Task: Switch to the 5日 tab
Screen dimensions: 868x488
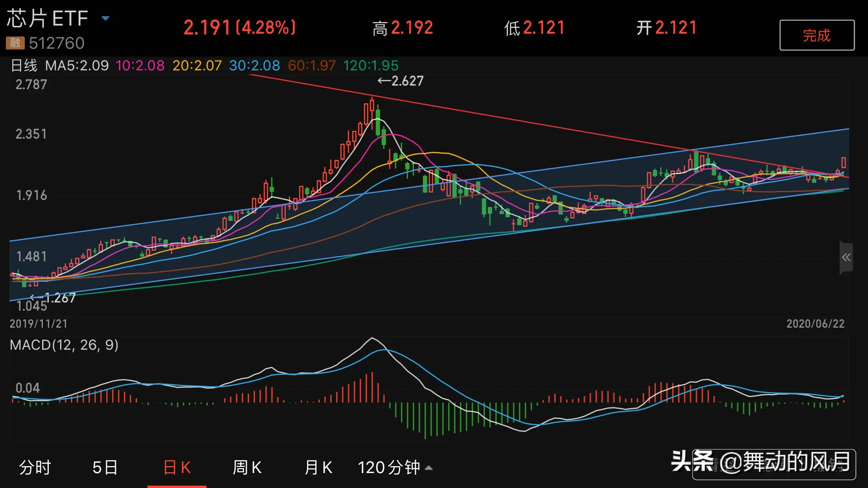Action: coord(105,467)
